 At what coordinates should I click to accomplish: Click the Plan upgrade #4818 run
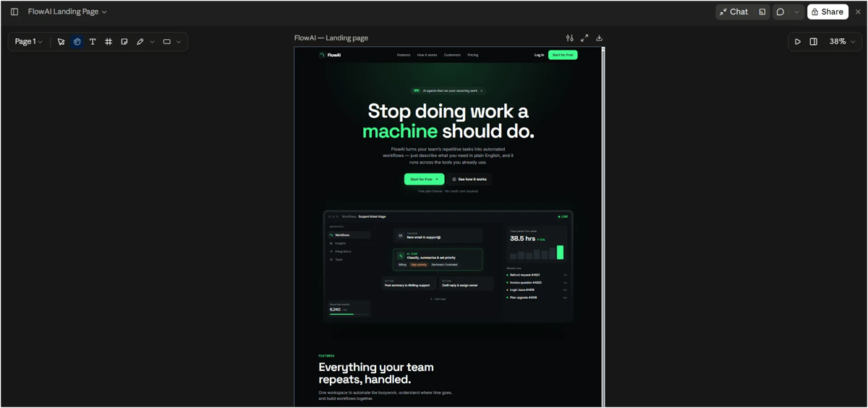coord(537,297)
